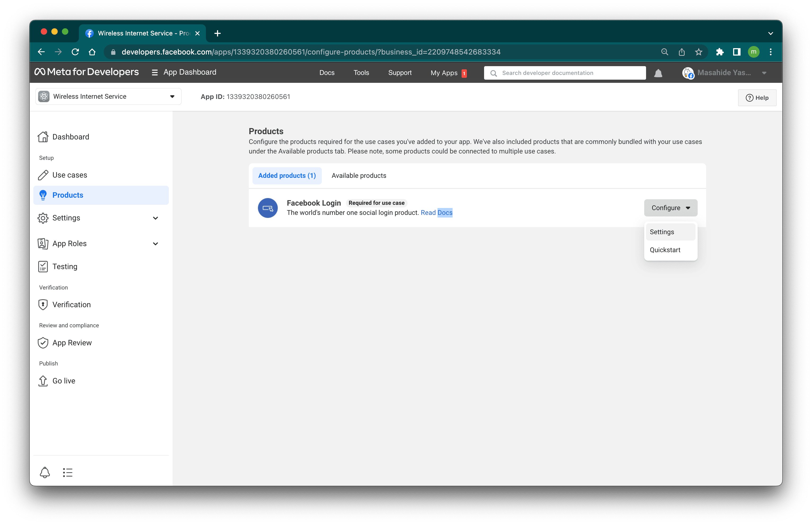812x525 pixels.
Task: Choose Quickstart from the Configure menu
Action: pos(670,250)
